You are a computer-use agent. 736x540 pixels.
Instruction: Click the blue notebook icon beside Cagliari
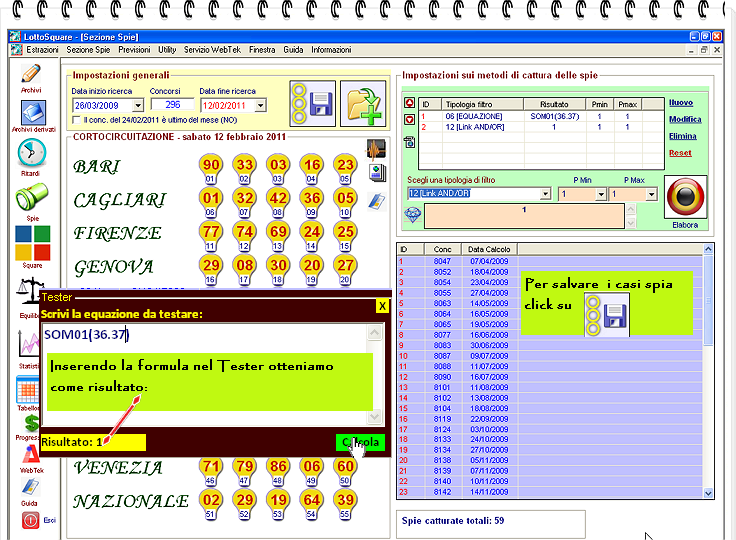click(376, 201)
